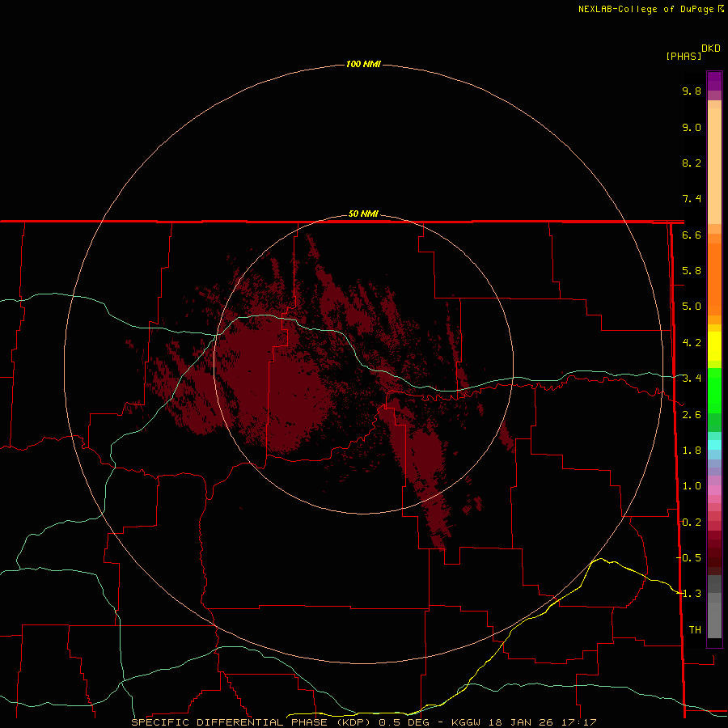Click the 6.6 legend value
The width and height of the screenshot is (728, 728).
click(x=692, y=235)
